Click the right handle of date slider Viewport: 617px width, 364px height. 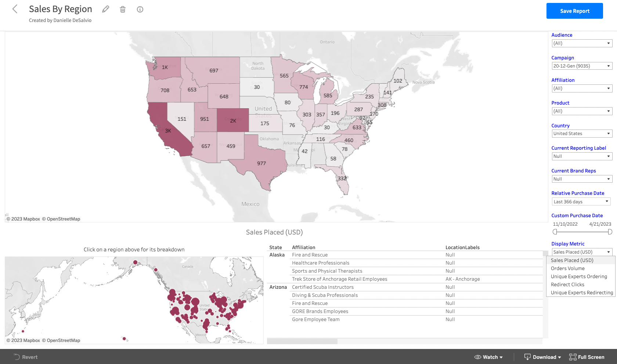point(610,232)
